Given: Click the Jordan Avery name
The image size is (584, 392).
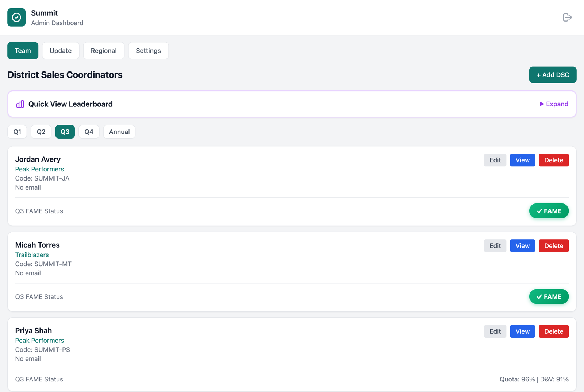Looking at the screenshot, I should 38,159.
